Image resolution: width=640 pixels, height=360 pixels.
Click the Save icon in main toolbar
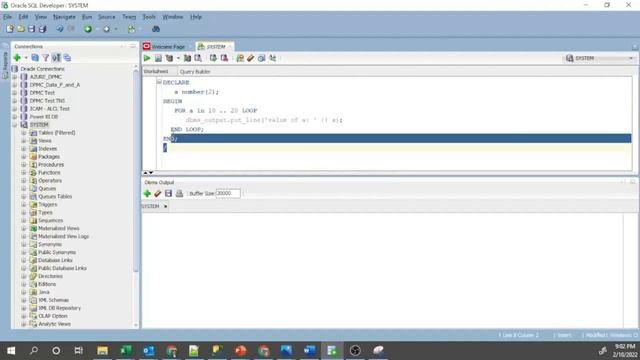point(31,29)
